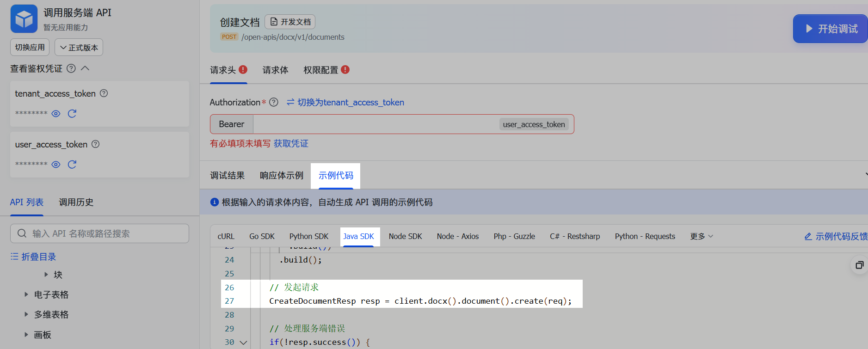
Task: Click 切换为tenant_access_token link
Action: click(345, 102)
